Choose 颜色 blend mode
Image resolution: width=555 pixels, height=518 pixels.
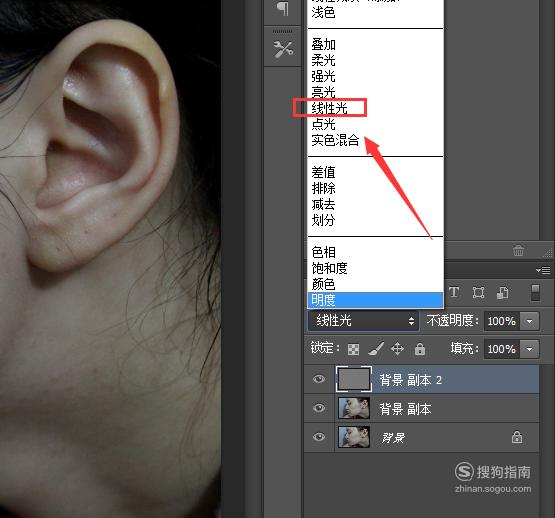pos(375,284)
